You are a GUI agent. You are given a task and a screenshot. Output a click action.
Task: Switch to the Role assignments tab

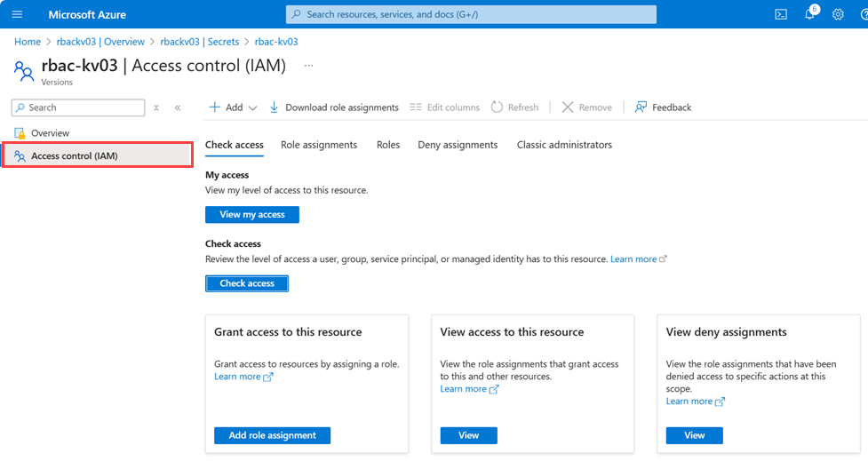tap(319, 145)
